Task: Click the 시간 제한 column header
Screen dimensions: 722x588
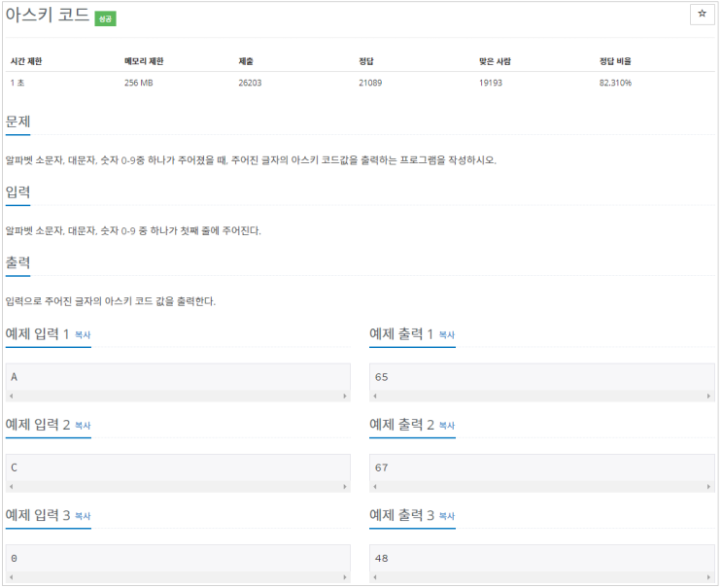Action: click(x=26, y=61)
